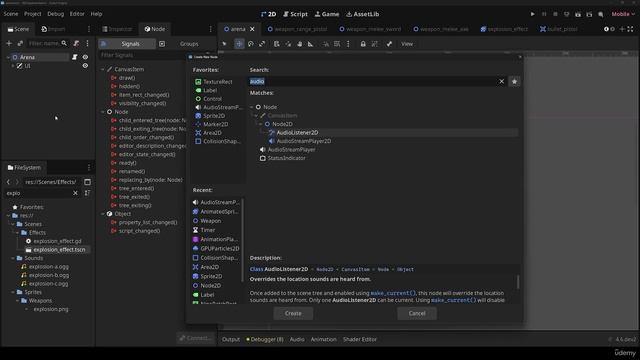This screenshot has width=640, height=360.
Task: Choose AnimatedSprite from Recent list
Action: pyautogui.click(x=219, y=211)
